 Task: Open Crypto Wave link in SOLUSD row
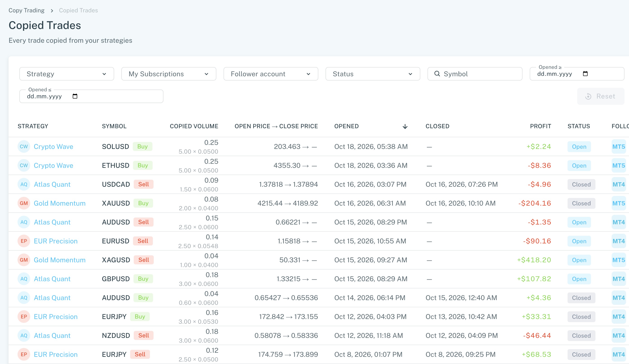point(53,146)
